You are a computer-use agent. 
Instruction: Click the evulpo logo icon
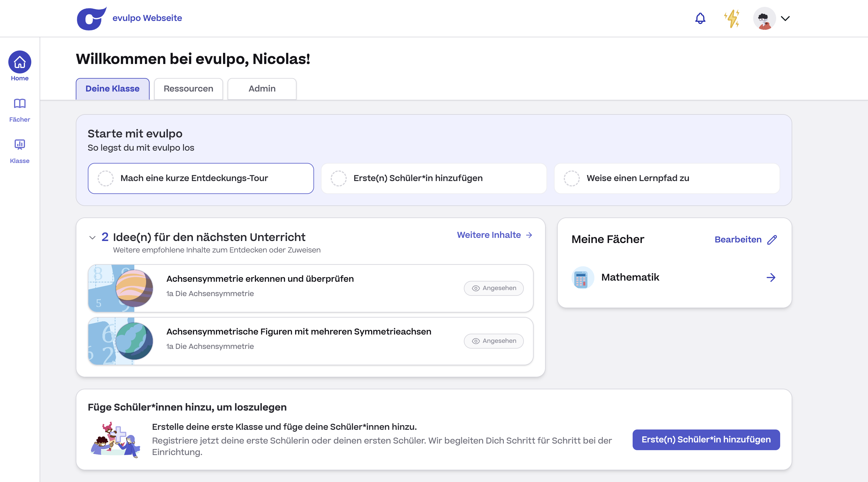tap(91, 18)
